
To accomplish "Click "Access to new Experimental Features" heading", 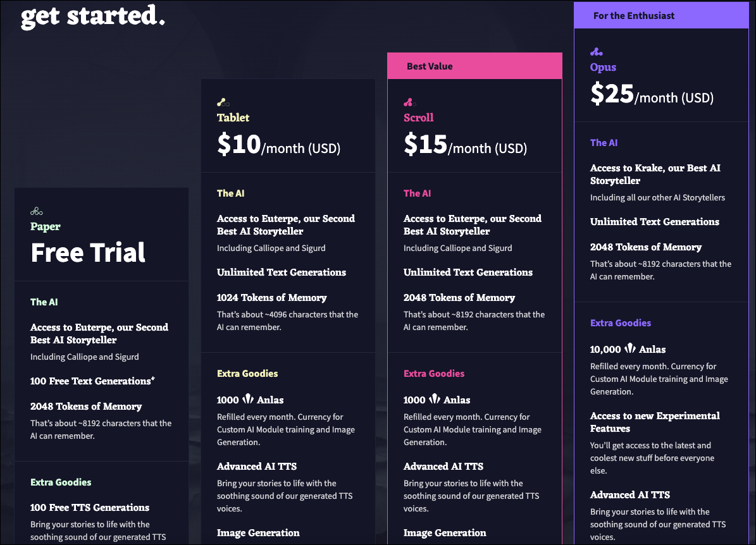I will 655,422.
